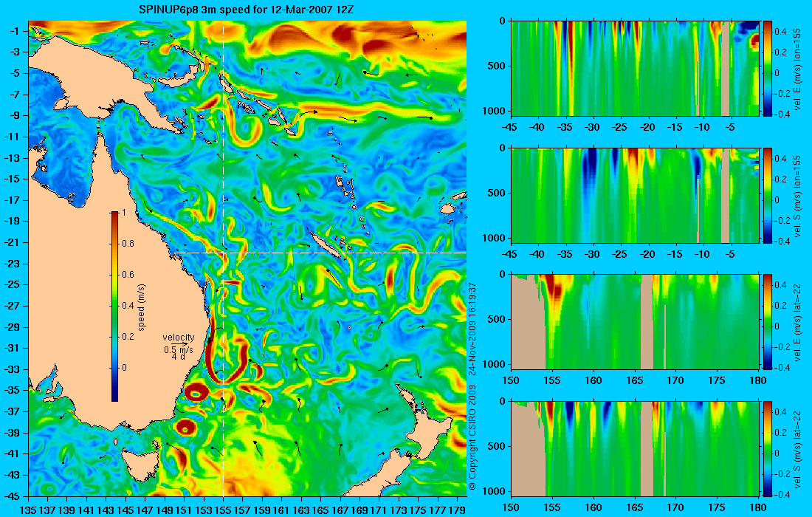Click the "135" longitude tick on main map
Screen dimensions: 812x517
click(x=27, y=510)
